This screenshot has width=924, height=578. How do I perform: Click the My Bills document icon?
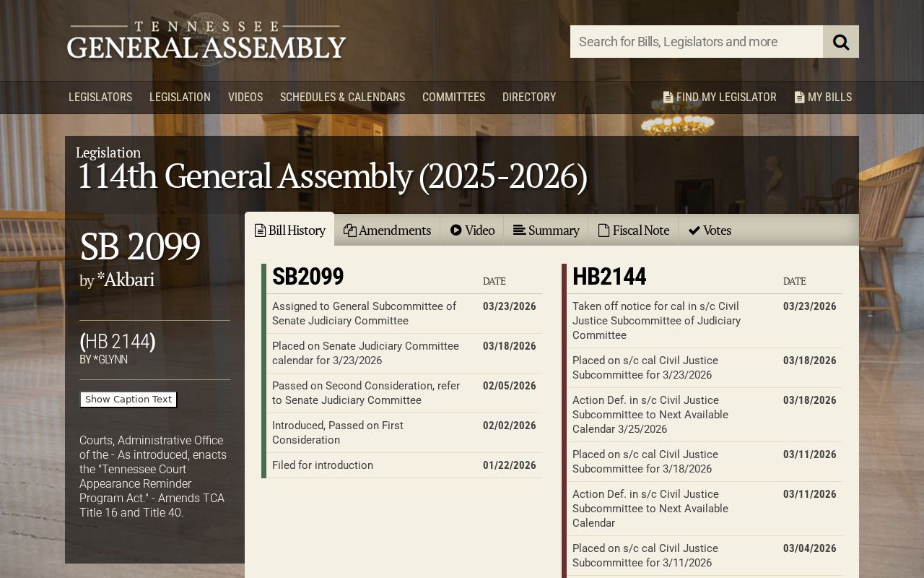click(799, 97)
